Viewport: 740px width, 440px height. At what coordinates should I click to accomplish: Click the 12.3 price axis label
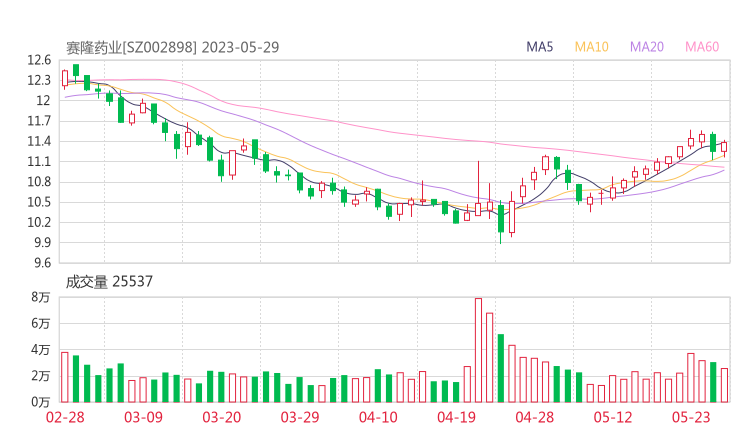(x=39, y=80)
